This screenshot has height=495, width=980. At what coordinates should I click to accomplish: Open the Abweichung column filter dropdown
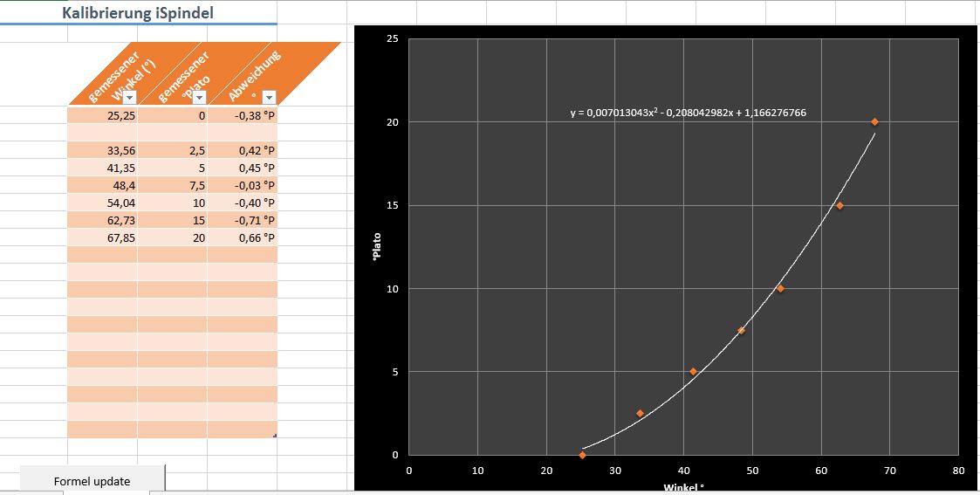(x=269, y=98)
